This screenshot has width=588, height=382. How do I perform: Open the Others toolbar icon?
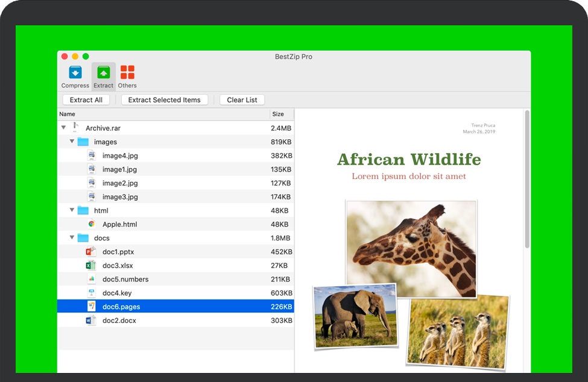127,74
